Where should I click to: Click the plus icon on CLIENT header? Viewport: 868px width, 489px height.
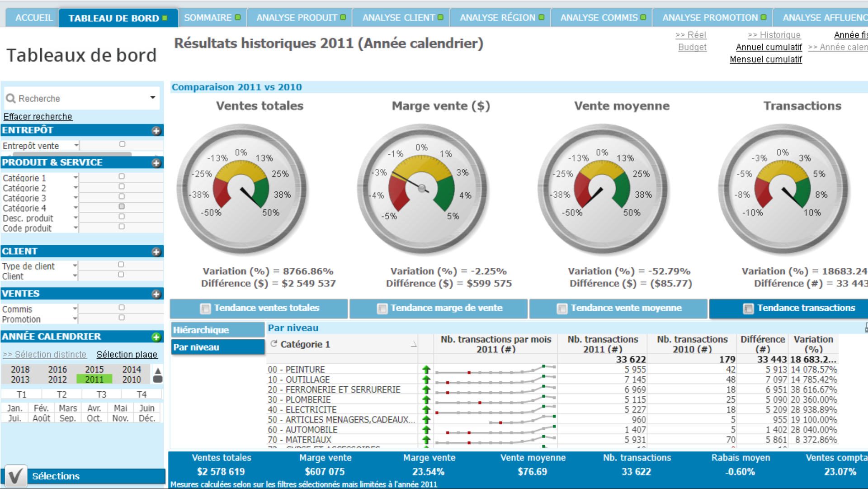point(156,252)
